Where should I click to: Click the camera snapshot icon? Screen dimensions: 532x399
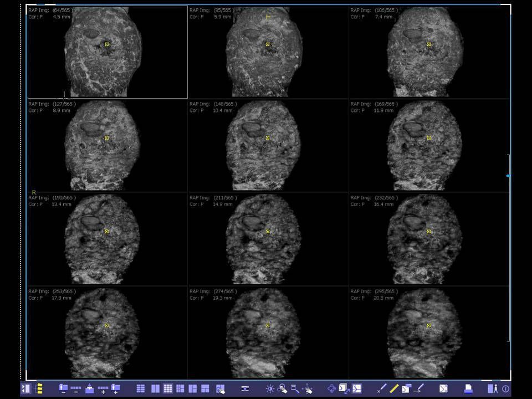click(x=245, y=388)
